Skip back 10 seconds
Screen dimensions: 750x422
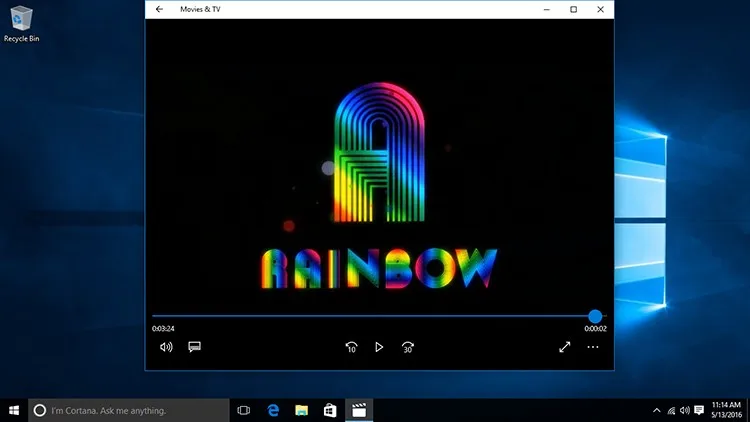coord(351,347)
